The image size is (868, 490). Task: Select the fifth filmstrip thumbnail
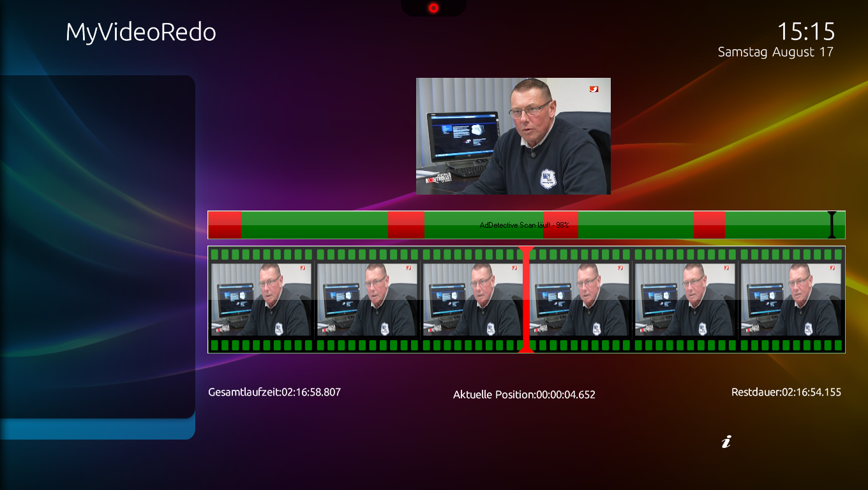click(x=685, y=299)
